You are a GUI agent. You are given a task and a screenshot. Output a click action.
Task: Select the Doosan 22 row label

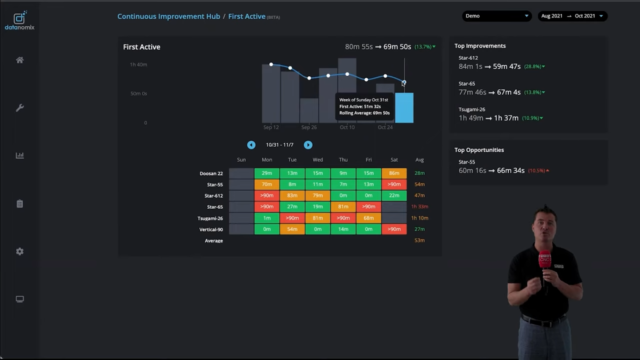pos(211,173)
